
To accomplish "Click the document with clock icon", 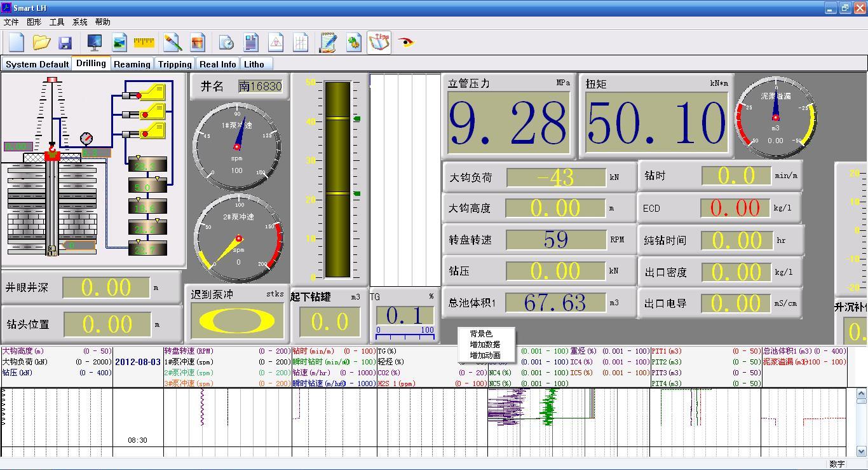I will pos(226,43).
